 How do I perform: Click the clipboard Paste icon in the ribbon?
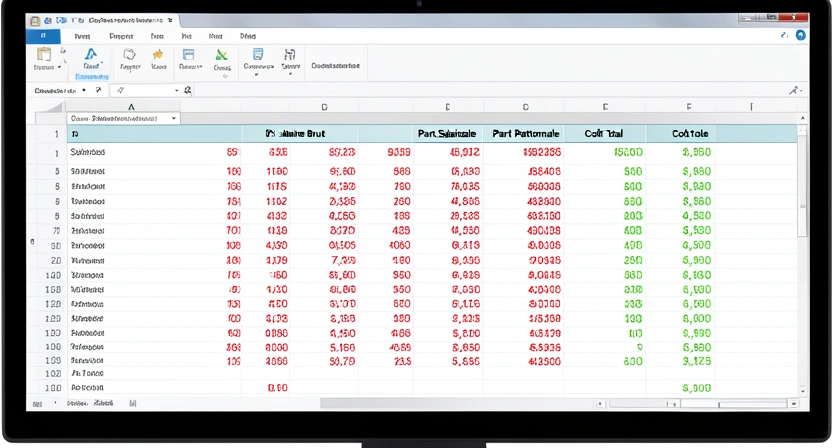pos(44,54)
